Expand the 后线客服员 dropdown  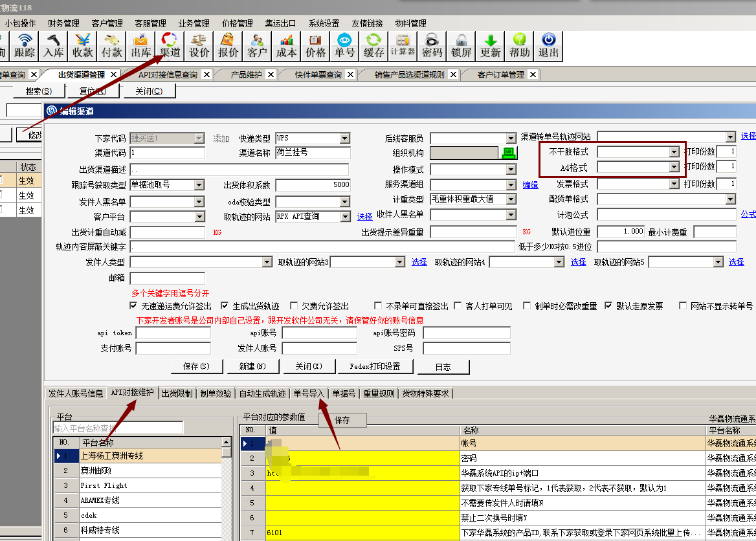[x=511, y=138]
